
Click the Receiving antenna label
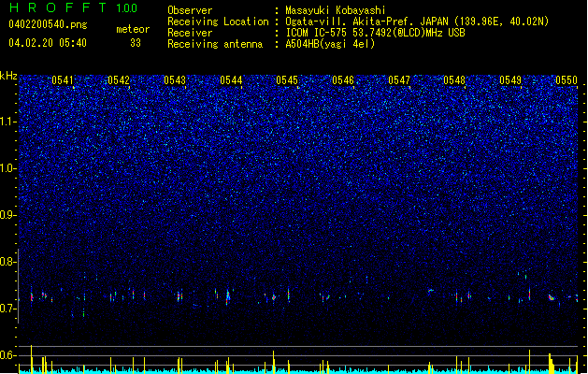[x=215, y=44]
